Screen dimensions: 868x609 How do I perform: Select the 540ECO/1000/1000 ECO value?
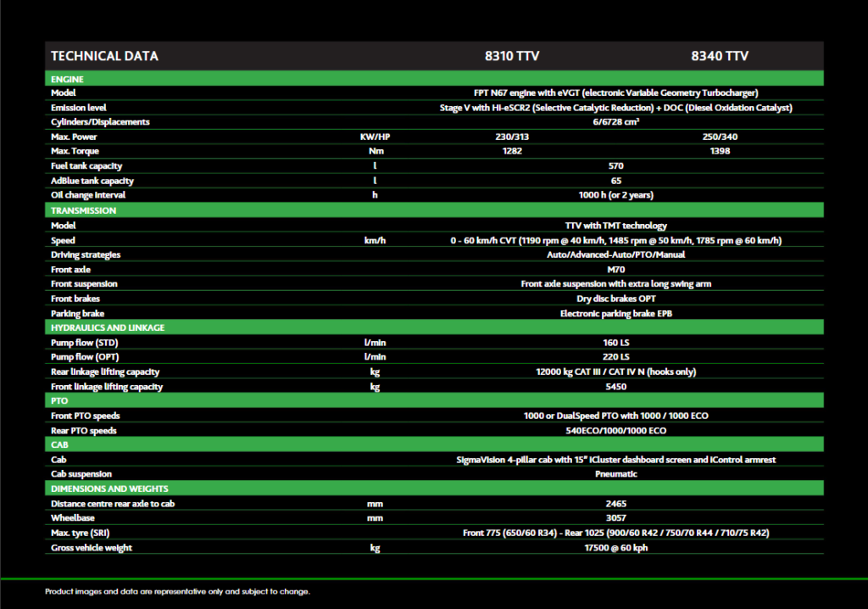coord(616,431)
